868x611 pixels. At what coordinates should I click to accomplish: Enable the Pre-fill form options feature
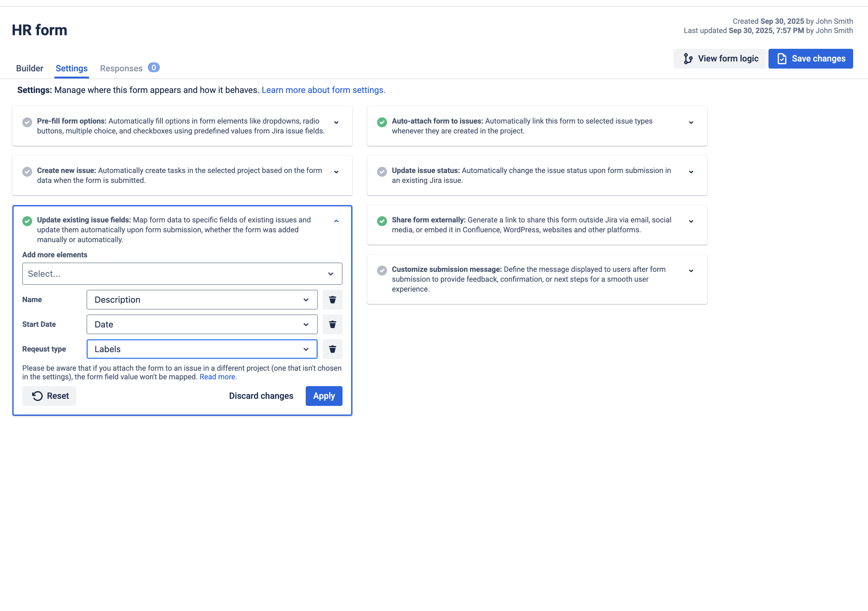27,122
